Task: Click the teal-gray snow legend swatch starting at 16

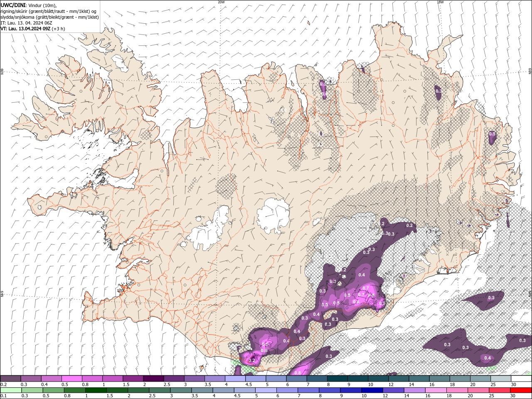Action: (440, 379)
